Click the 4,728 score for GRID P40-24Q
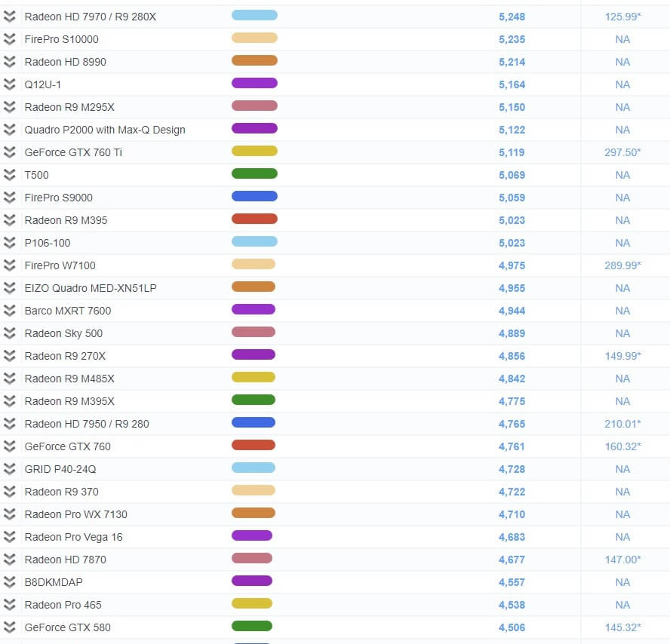Viewport: 670px width, 644px height. 512,470
